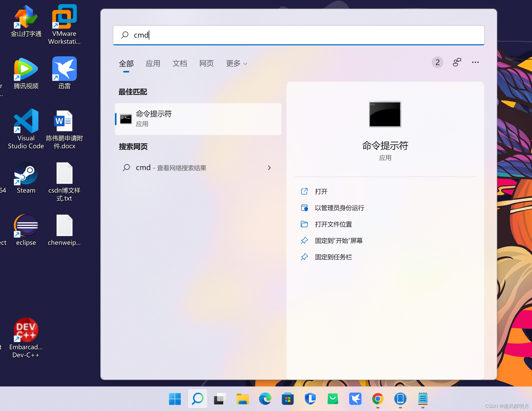Image resolution: width=532 pixels, height=411 pixels.
Task: Open Microsoft Edge from the taskbar
Action: [x=265, y=399]
